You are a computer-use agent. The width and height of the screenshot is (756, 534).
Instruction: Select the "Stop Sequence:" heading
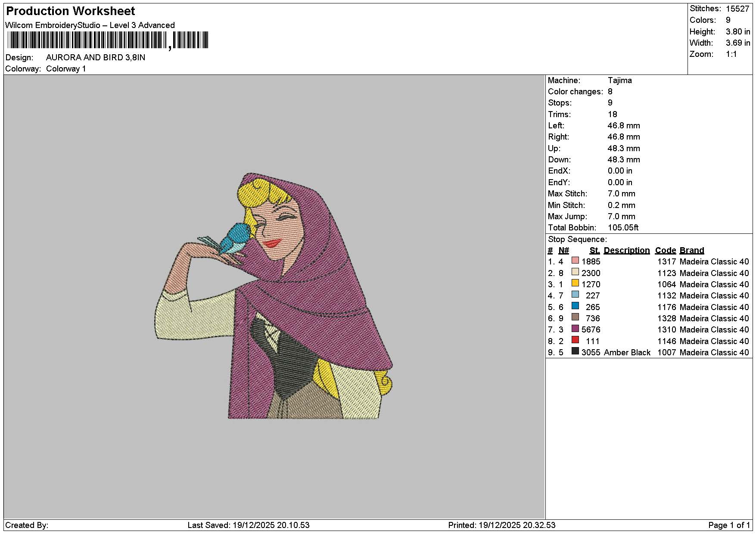(x=578, y=239)
